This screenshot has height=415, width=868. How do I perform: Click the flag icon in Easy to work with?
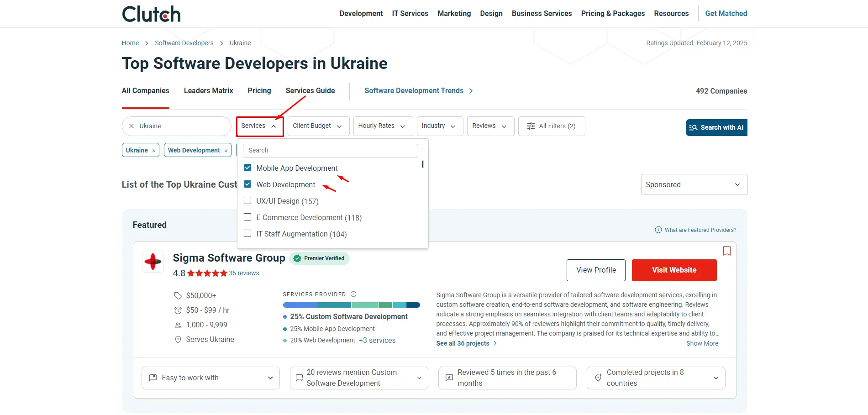(x=153, y=378)
